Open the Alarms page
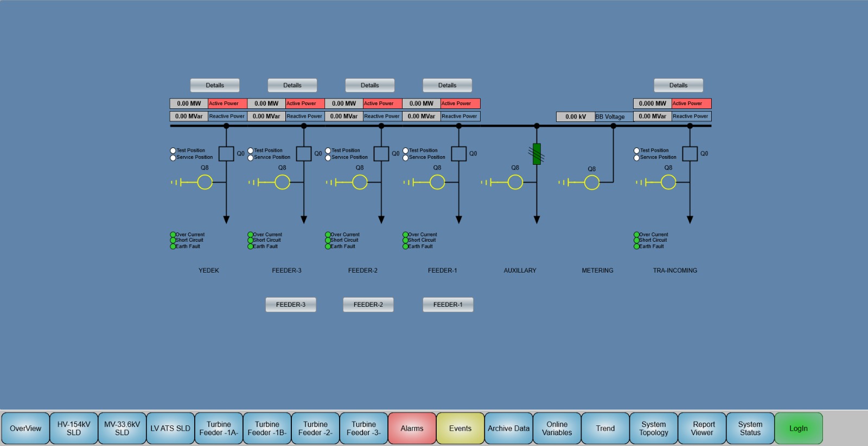Screen dimensions: 868x446 (x=412, y=428)
